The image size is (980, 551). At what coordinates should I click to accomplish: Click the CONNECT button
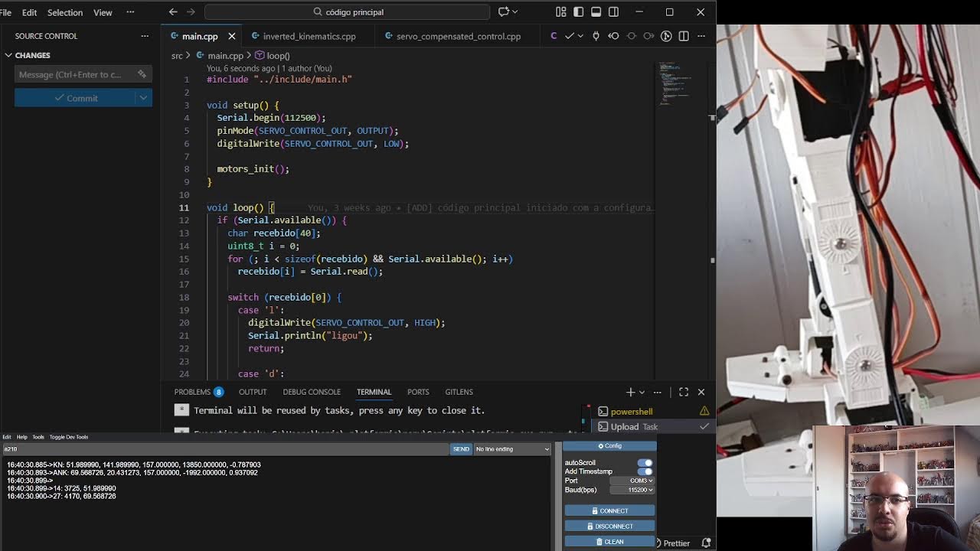[x=609, y=510]
